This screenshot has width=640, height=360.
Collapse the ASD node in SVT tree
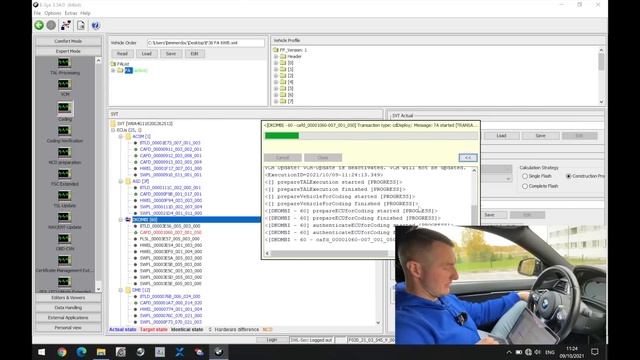pyautogui.click(x=121, y=181)
